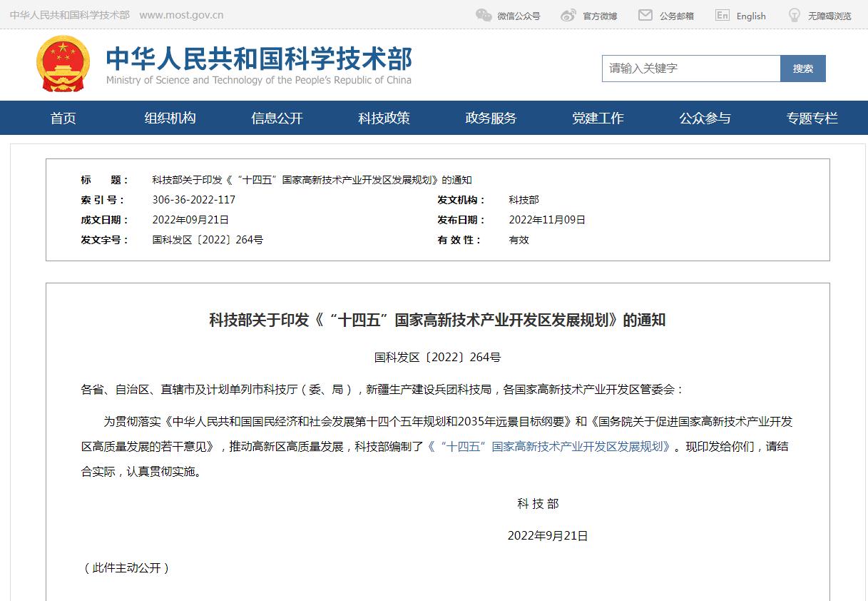Click the WeChat official account icon
Screen dimensions: 868x601
[x=484, y=15]
